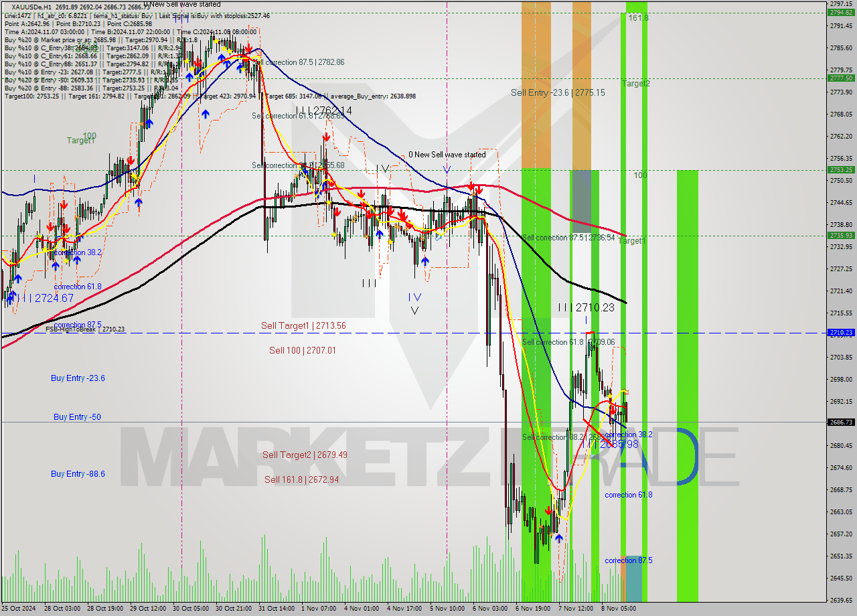Click the 2777.50 green price tag
Viewport: 857px width, 616px height.
(841, 78)
